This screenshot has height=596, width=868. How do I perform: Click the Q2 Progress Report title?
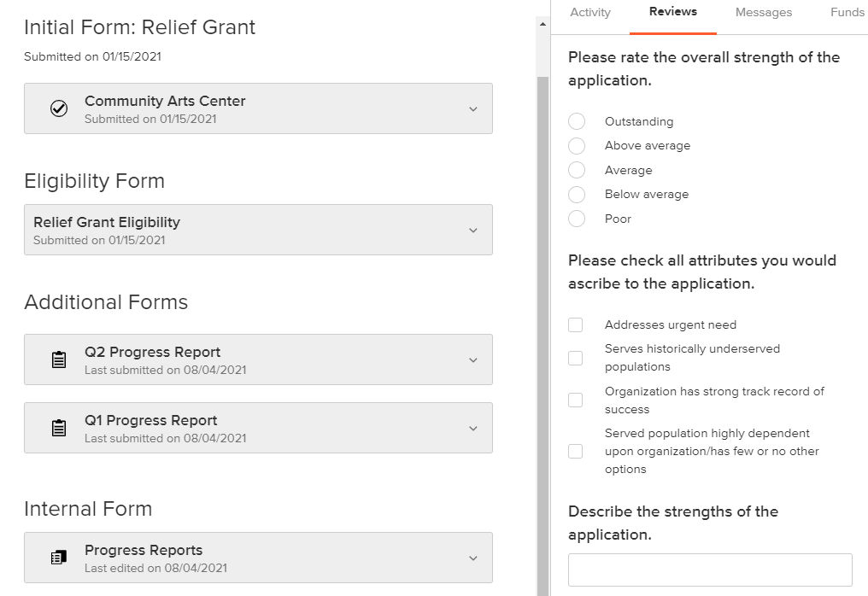[152, 353]
